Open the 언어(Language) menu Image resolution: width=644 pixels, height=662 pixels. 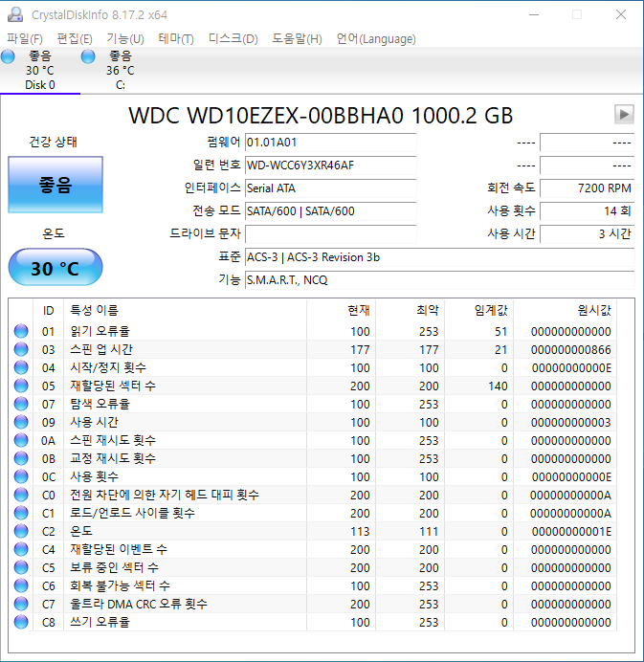pyautogui.click(x=376, y=39)
